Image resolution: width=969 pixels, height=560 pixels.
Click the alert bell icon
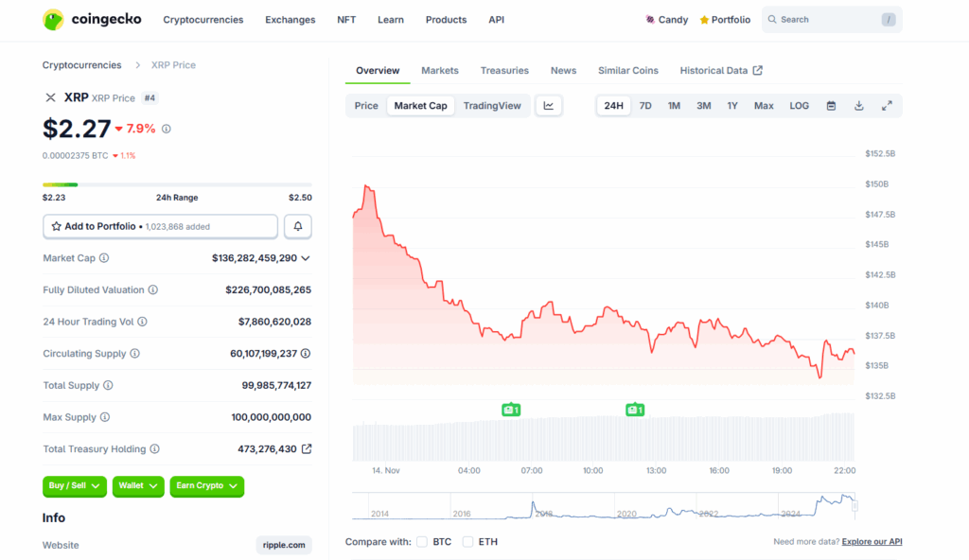tap(298, 227)
